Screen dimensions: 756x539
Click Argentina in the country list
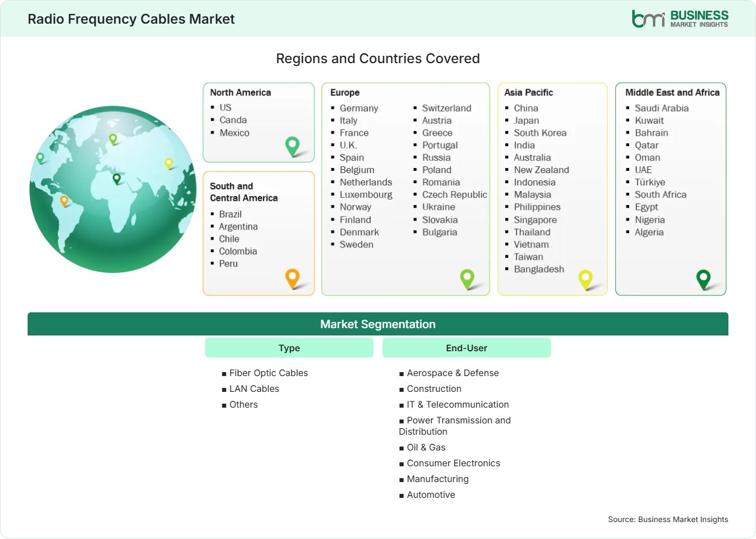coord(238,227)
